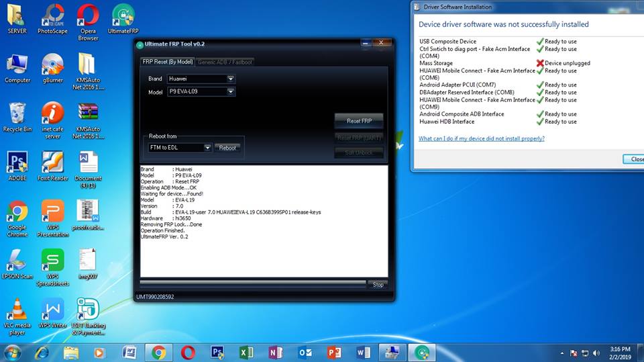Click the Mass Storage driver entry
The image size is (644, 362).
coord(436,63)
